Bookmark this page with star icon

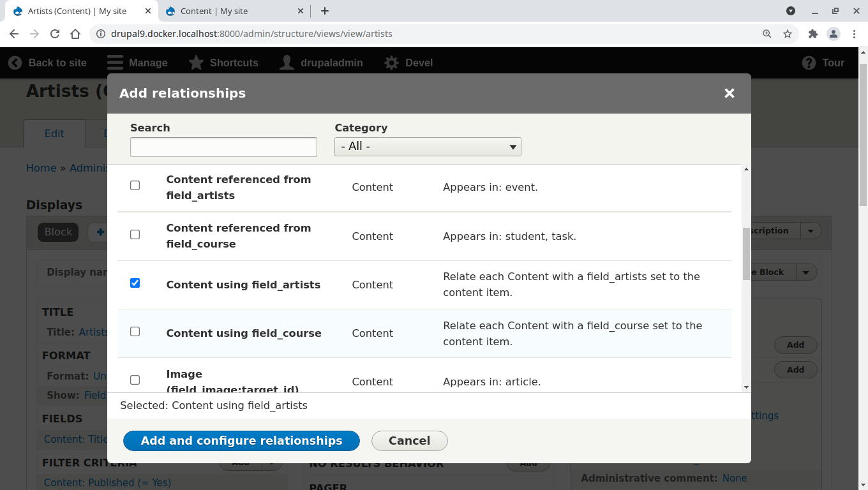point(788,34)
